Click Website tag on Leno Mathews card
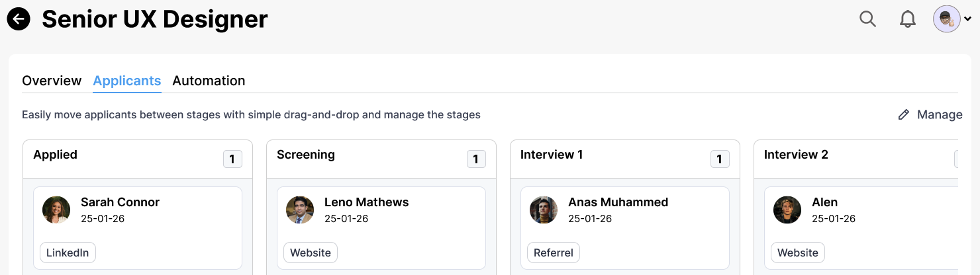 [311, 253]
